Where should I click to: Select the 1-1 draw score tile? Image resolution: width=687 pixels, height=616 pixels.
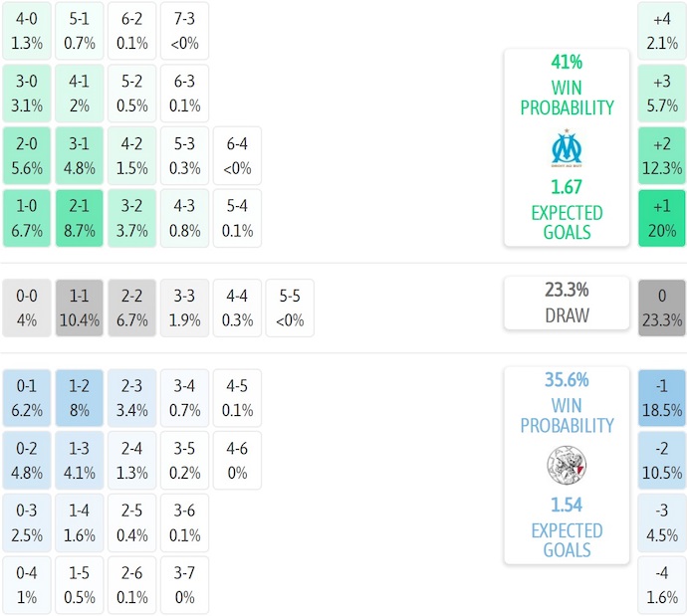[x=79, y=308]
